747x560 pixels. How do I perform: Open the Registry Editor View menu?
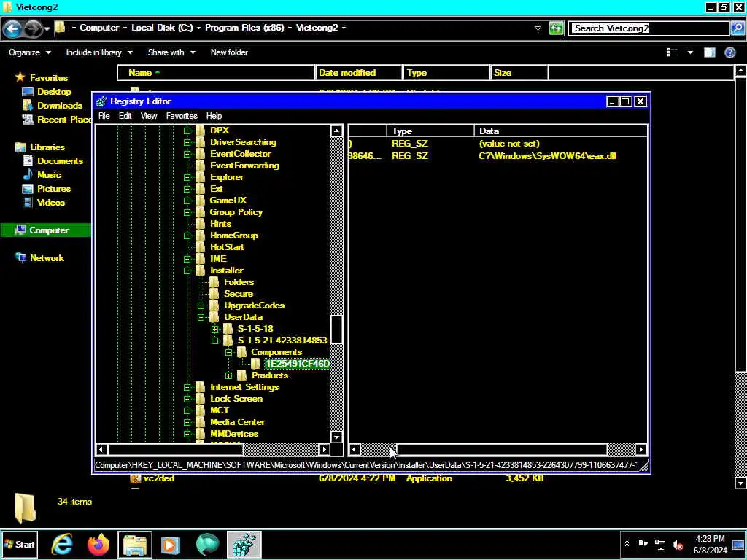(x=149, y=116)
